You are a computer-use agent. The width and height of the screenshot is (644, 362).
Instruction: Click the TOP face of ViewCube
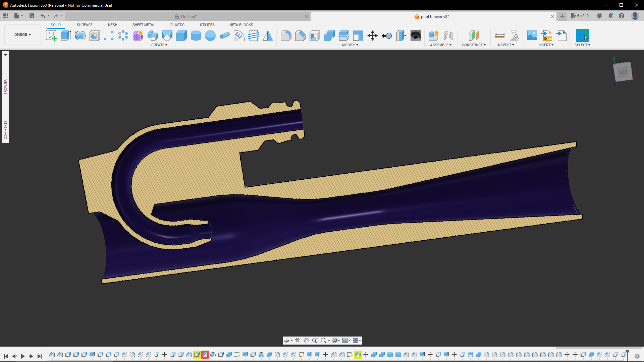(x=623, y=72)
